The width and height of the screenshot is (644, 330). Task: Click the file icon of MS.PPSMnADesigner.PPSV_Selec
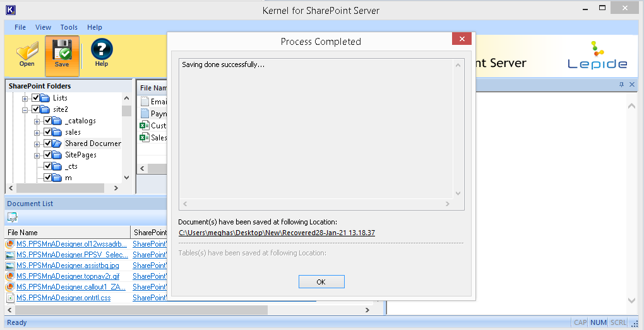[x=10, y=255]
